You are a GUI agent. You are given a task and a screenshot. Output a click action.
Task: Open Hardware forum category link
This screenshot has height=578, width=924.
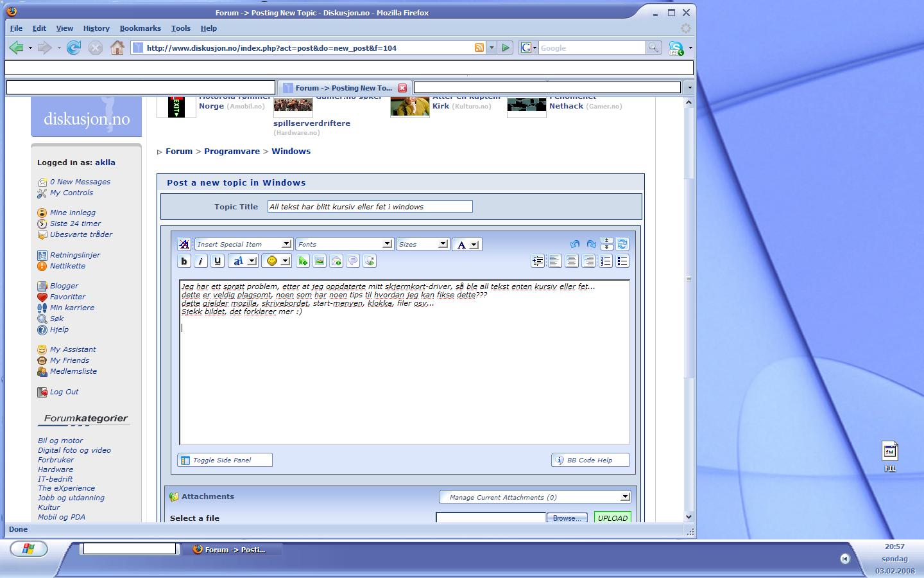point(55,469)
